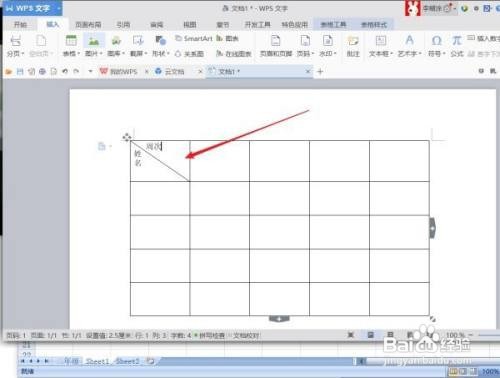Open the 开发工具 ribbon tab
Image resolution: width=500 pixels, height=378 pixels.
coord(258,25)
